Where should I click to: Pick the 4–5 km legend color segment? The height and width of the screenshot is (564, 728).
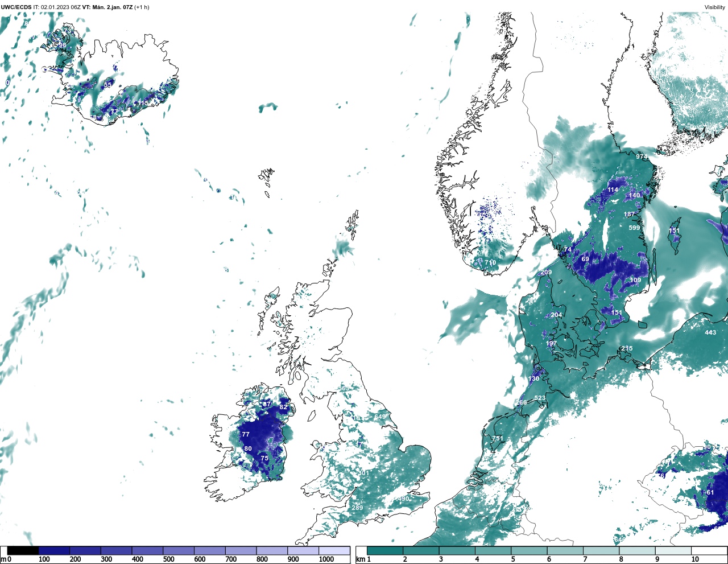coord(493,550)
